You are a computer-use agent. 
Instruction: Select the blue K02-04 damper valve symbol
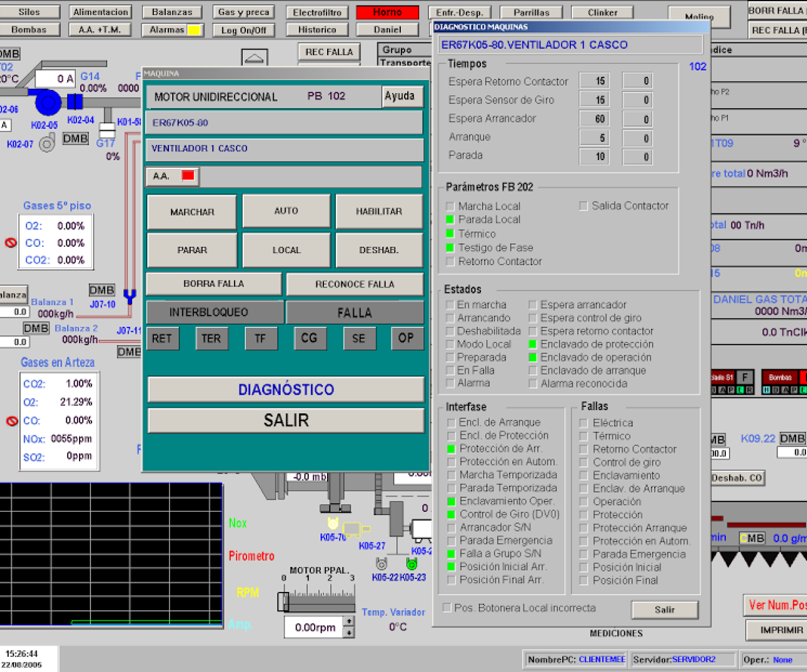[x=75, y=101]
